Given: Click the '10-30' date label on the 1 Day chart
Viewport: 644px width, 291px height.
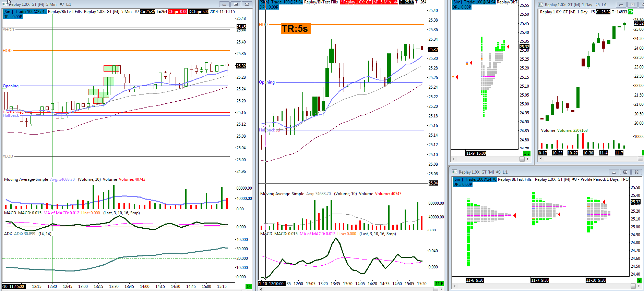Looking at the screenshot, I should [588, 153].
